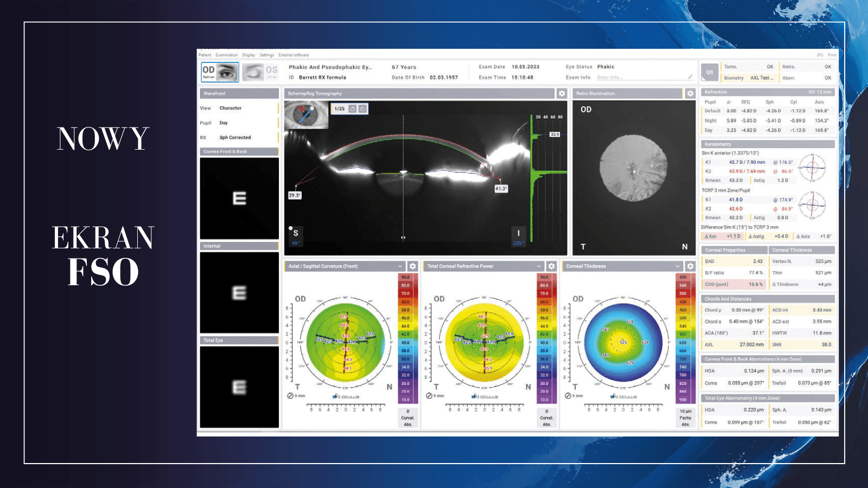Switch to the OS left eye
Image resolution: width=868 pixels, height=488 pixels.
[x=260, y=72]
